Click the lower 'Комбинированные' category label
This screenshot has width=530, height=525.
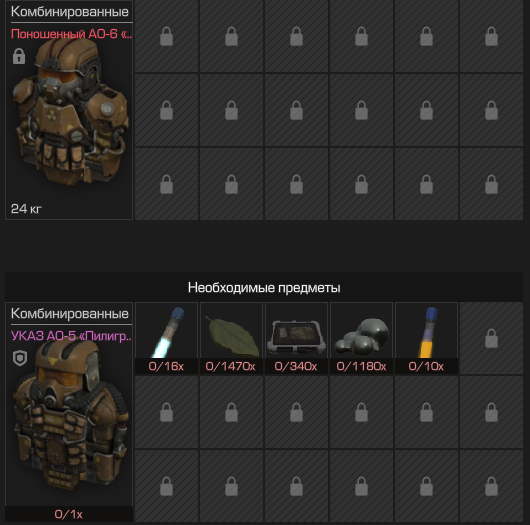click(x=70, y=313)
